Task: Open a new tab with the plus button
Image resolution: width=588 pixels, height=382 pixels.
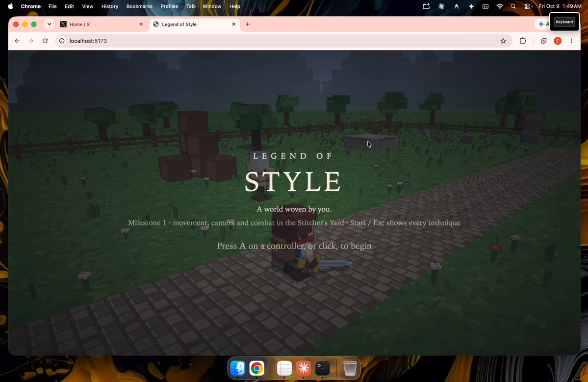Action: click(248, 25)
